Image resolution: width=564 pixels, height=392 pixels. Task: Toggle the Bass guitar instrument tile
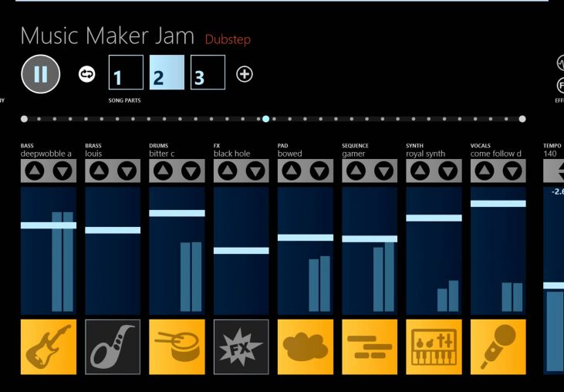click(49, 347)
